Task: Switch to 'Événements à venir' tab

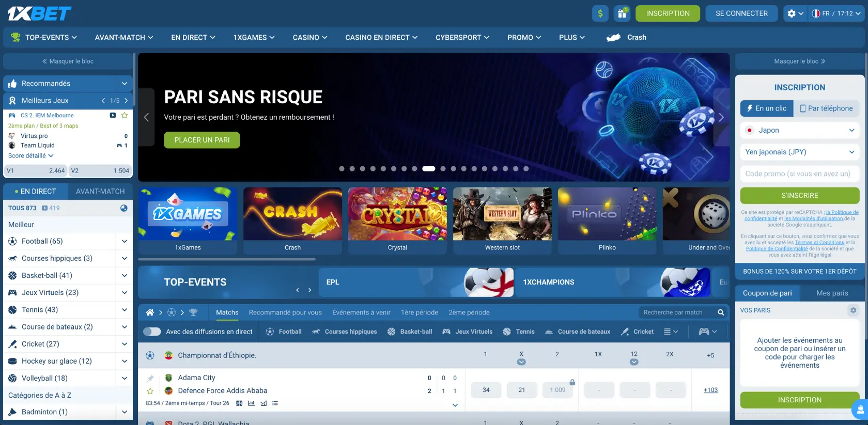Action: (361, 312)
